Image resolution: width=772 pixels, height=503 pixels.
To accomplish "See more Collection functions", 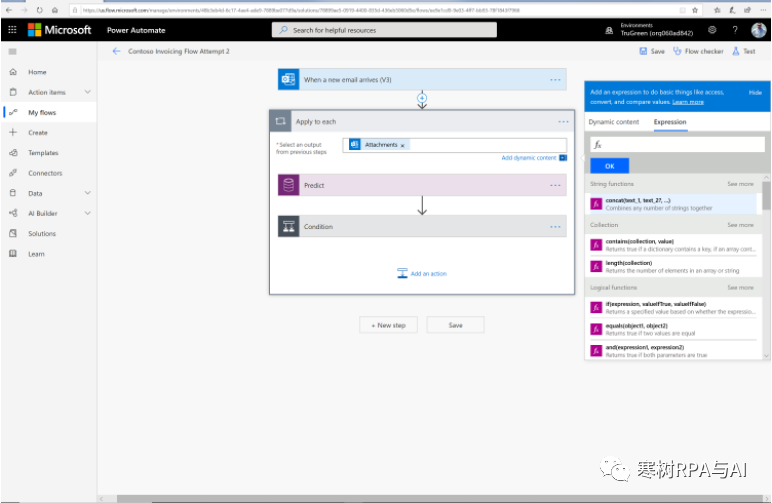I will (x=740, y=225).
